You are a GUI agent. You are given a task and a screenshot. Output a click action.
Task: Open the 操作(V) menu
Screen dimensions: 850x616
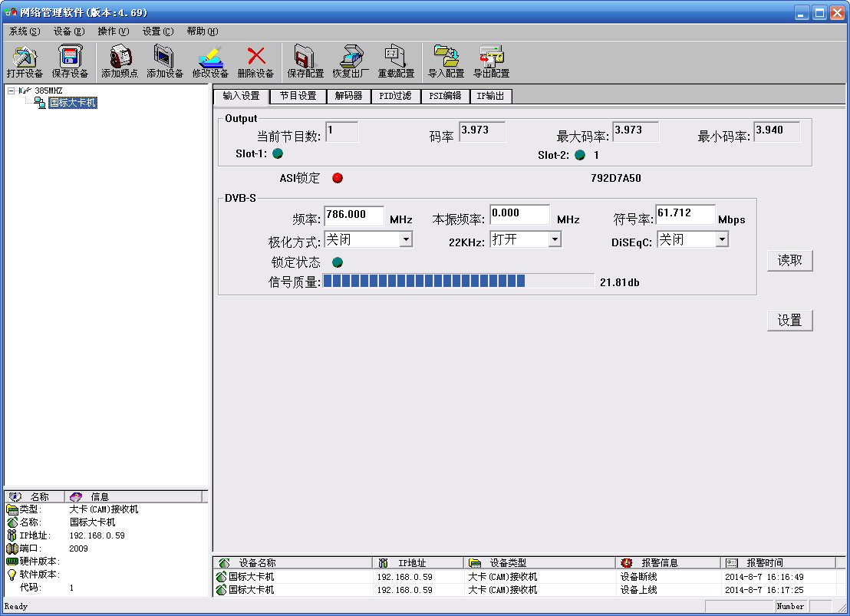click(114, 31)
